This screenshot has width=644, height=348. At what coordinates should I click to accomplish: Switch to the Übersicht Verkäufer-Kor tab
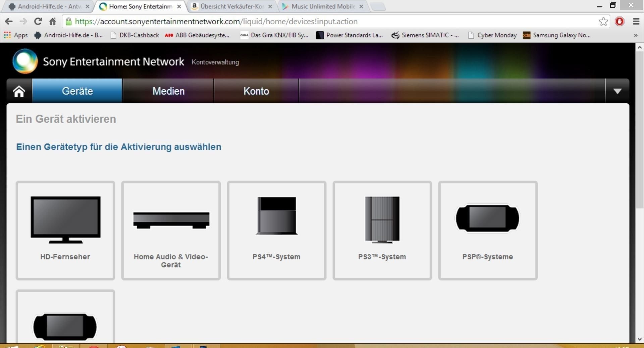pos(232,6)
